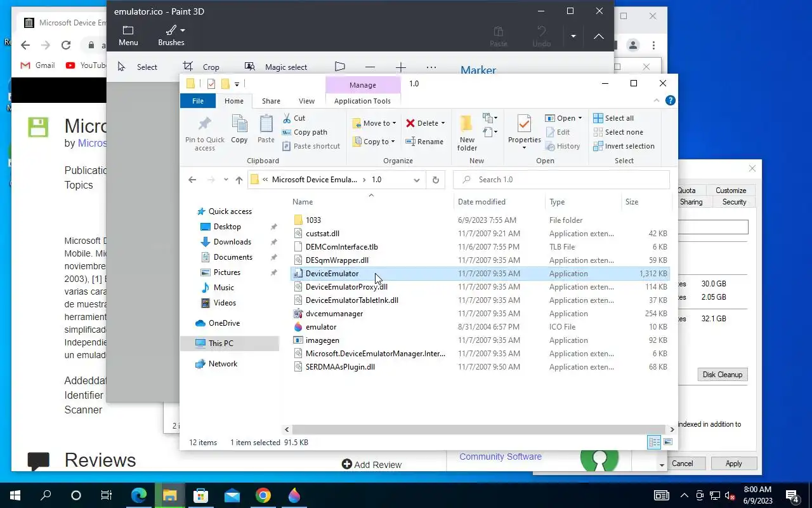Screen dimensions: 812x508
Task: Open Application Tools tab
Action: point(362,101)
